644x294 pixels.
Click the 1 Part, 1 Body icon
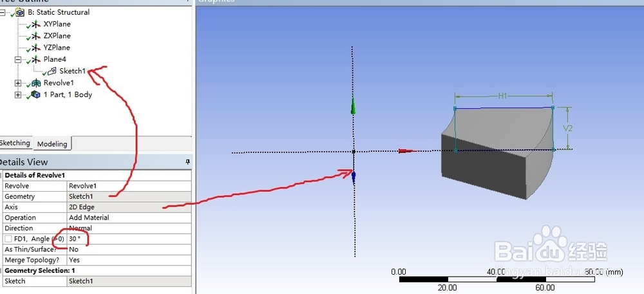point(36,95)
